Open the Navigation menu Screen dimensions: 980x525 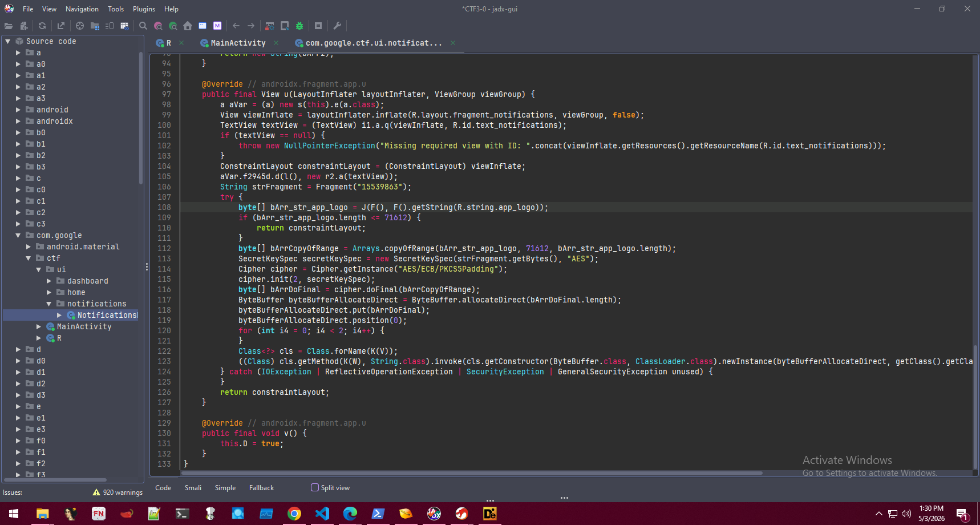coord(82,9)
